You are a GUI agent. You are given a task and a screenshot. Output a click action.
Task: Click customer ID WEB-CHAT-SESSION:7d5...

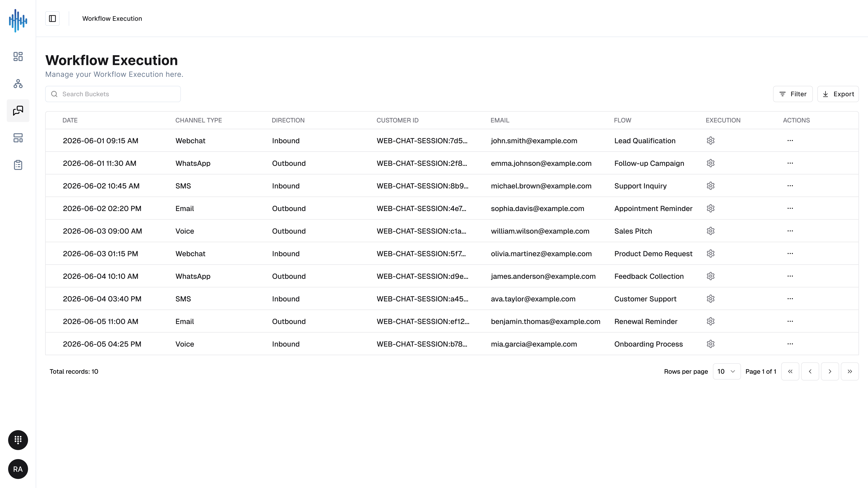[x=422, y=141]
